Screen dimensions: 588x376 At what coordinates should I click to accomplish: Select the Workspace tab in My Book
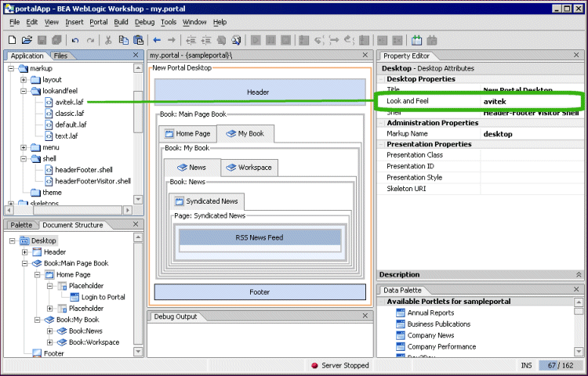pyautogui.click(x=249, y=168)
